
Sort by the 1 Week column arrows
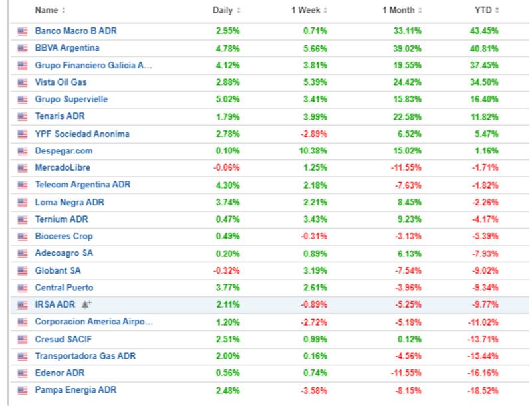coord(325,11)
